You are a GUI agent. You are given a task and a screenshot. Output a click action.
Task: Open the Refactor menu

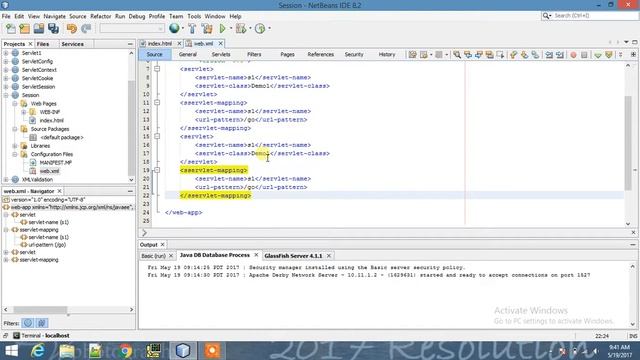click(x=100, y=16)
